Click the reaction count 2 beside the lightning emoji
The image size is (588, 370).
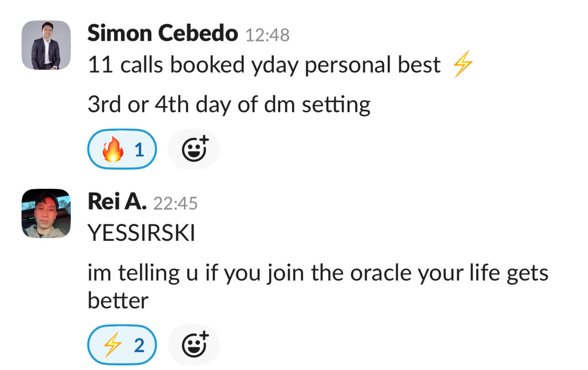[139, 345]
